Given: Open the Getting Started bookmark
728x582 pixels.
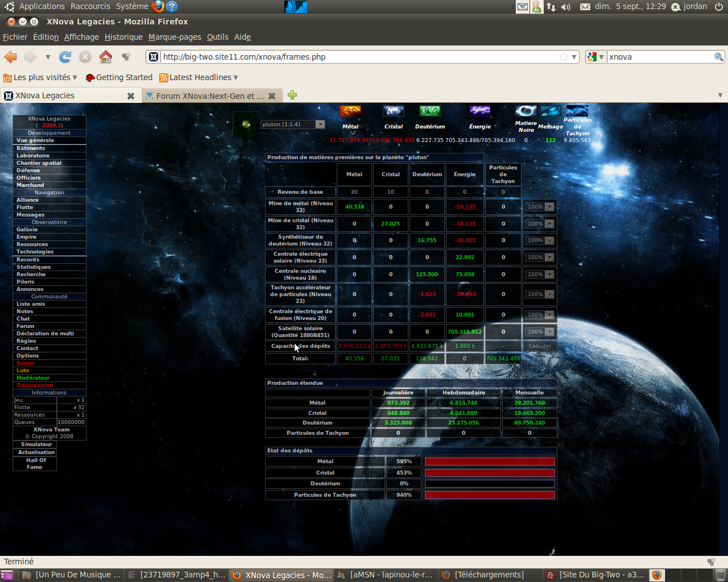Looking at the screenshot, I should [x=119, y=77].
